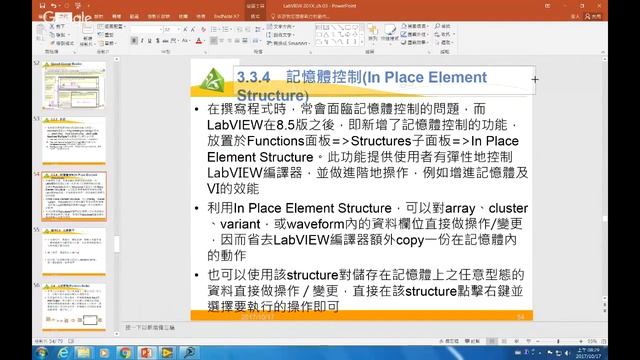Collapse the ribbon with the caret arrow

(603, 52)
